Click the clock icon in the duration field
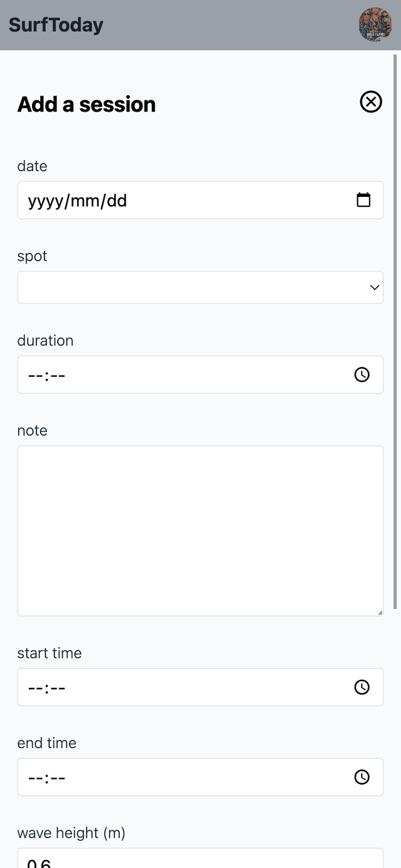Viewport: 401px width, 868px height. (362, 374)
